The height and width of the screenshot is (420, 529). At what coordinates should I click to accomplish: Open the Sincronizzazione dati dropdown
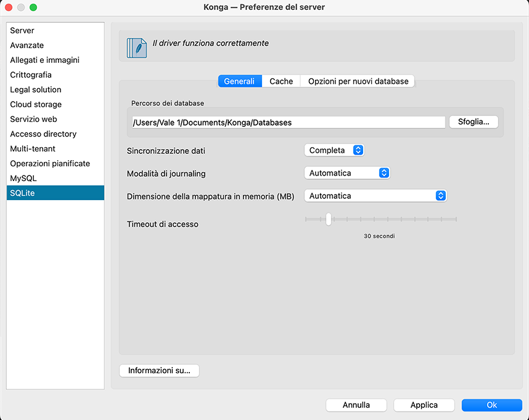pos(334,150)
